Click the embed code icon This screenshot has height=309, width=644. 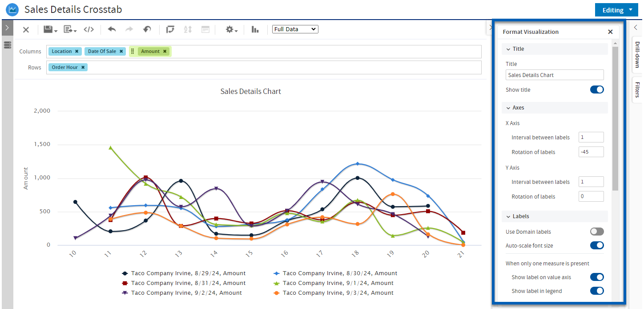click(89, 29)
